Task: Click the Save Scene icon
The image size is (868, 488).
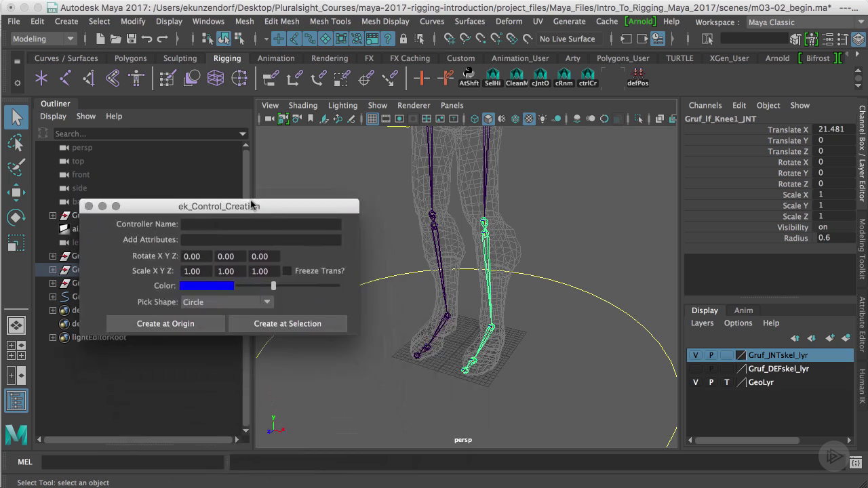Action: click(x=132, y=39)
